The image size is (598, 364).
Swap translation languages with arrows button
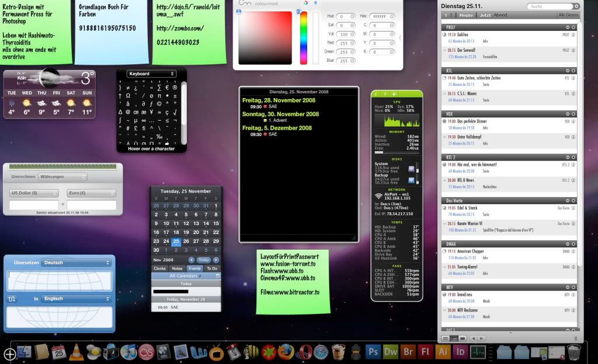point(12,299)
